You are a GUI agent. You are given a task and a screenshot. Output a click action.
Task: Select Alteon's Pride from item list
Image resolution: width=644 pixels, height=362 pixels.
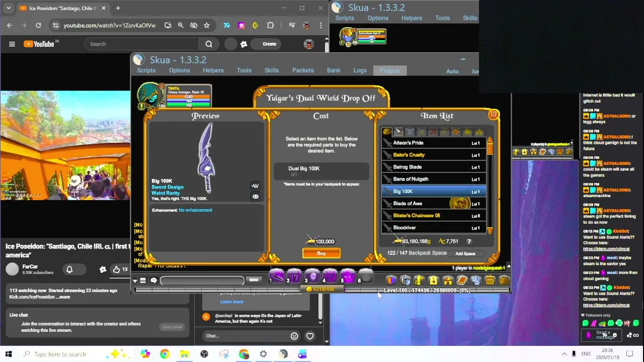point(434,143)
